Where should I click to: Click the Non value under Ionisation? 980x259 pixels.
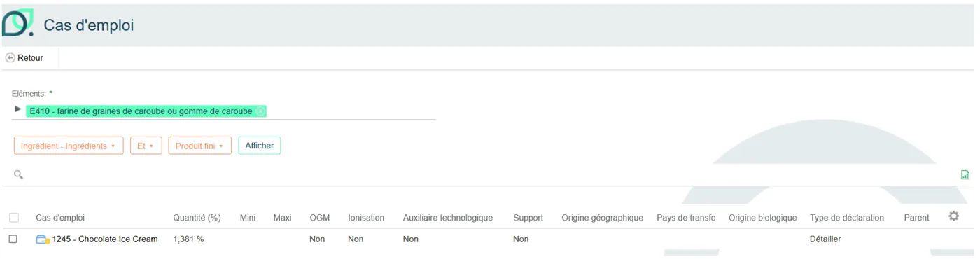pos(356,239)
